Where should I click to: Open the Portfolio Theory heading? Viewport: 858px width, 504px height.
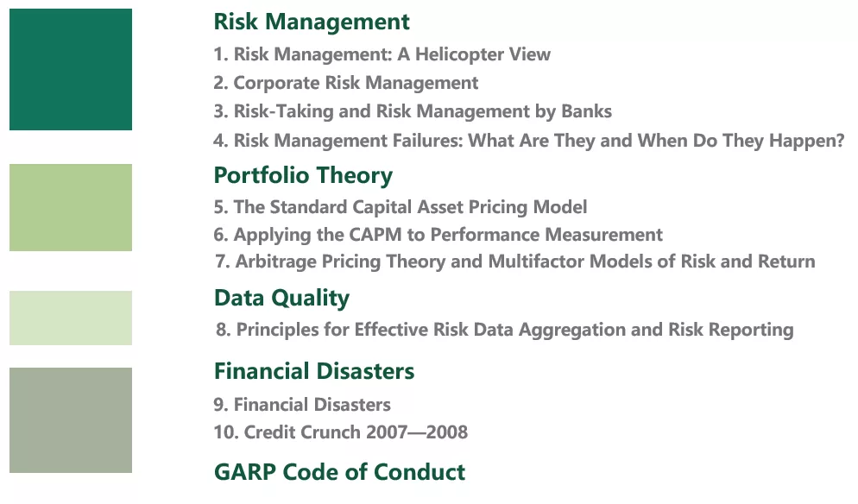[x=303, y=176]
